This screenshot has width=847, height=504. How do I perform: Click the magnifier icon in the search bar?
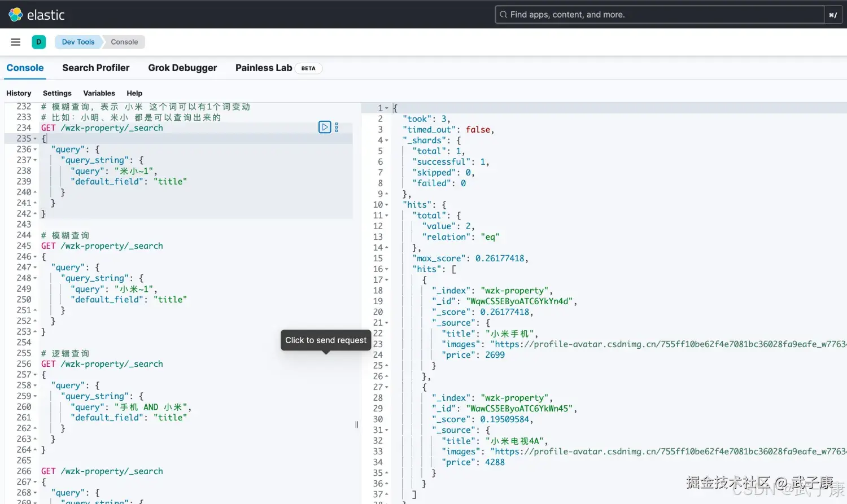point(503,14)
